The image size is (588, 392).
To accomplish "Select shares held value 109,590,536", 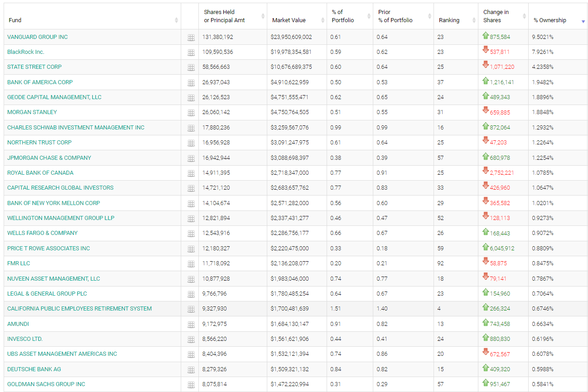I will coord(218,52).
